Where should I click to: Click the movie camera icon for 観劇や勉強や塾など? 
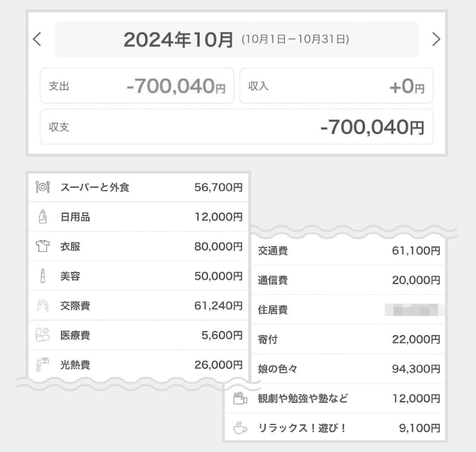pyautogui.click(x=240, y=397)
